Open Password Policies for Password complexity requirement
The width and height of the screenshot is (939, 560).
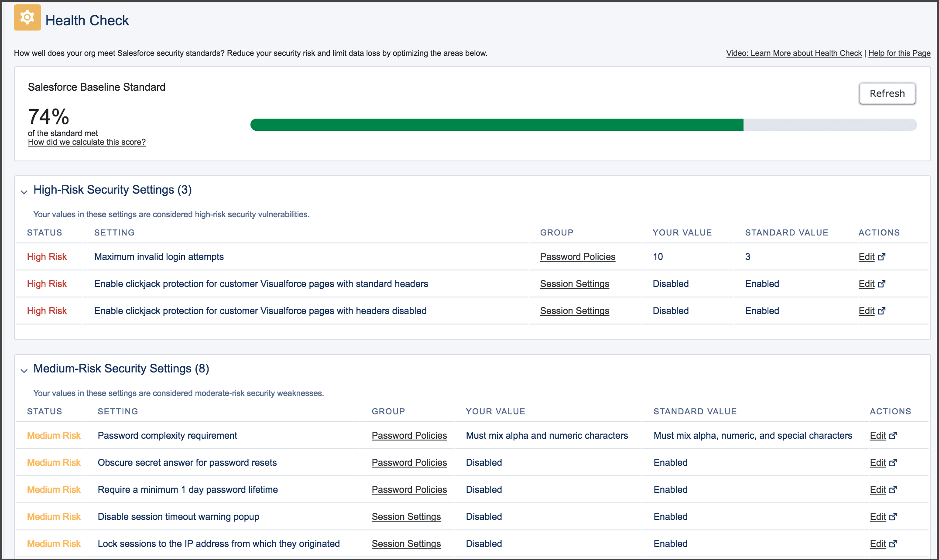pyautogui.click(x=409, y=436)
